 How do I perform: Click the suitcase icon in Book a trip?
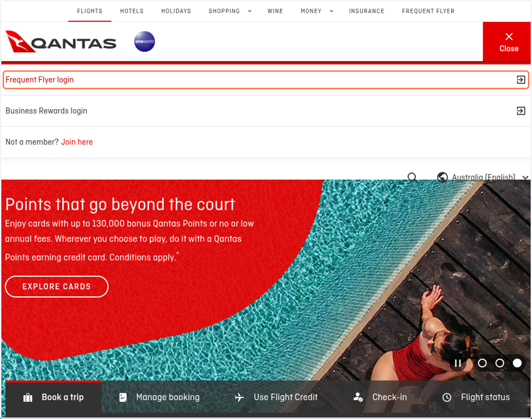[28, 397]
